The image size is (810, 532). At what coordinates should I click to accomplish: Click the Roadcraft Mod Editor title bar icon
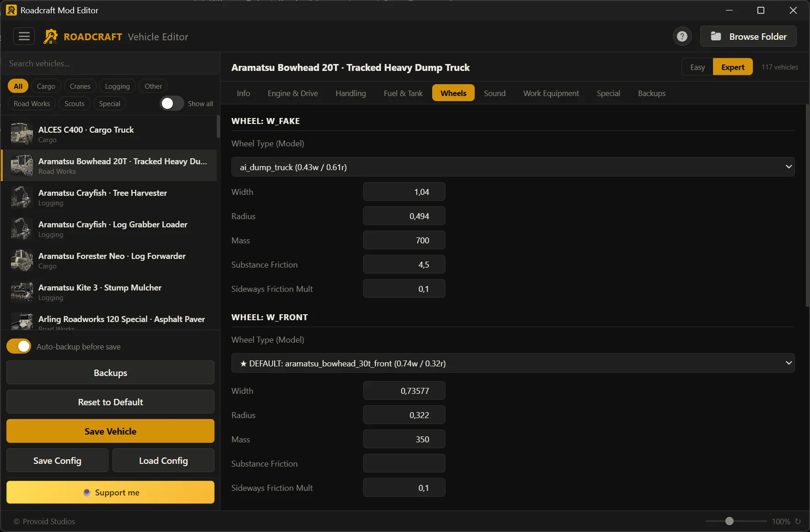coord(11,10)
